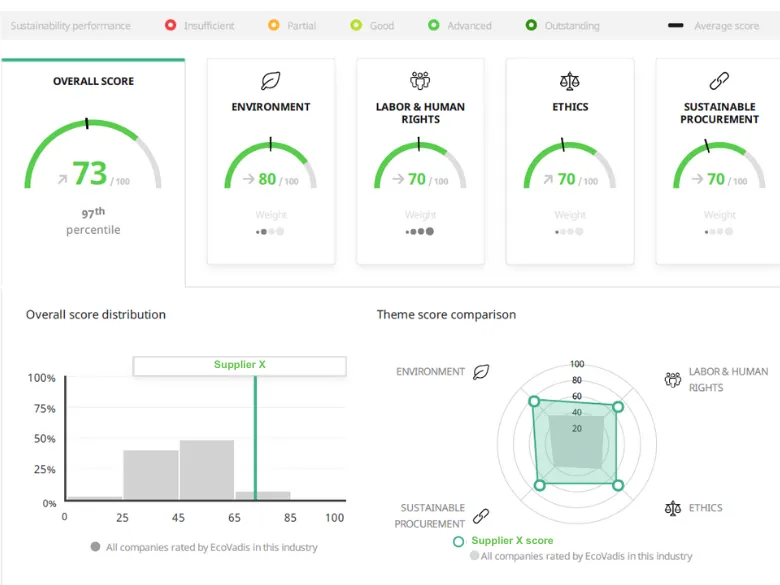Viewport: 780px width, 585px height.
Task: Click the histogram bar between 25 and 45
Action: tap(151, 475)
